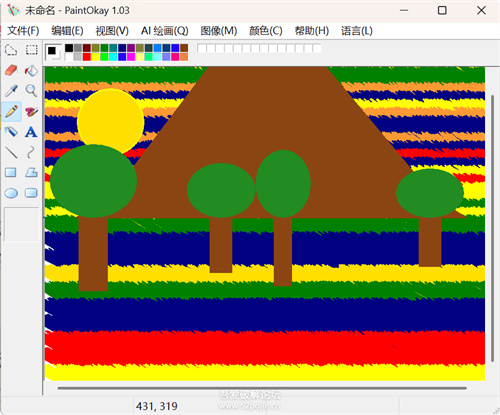Screen dimensions: 500x415
Task: Open the AI 绘画(Q) menu
Action: coord(165,31)
